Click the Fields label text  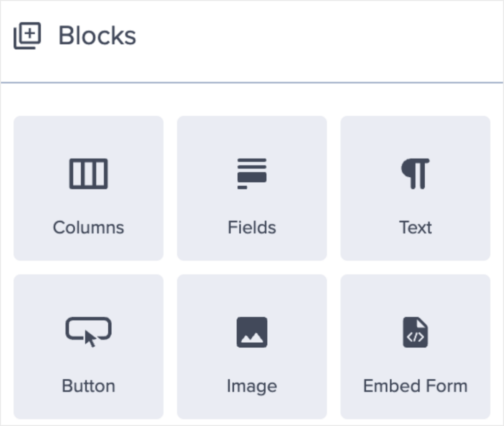point(252,227)
